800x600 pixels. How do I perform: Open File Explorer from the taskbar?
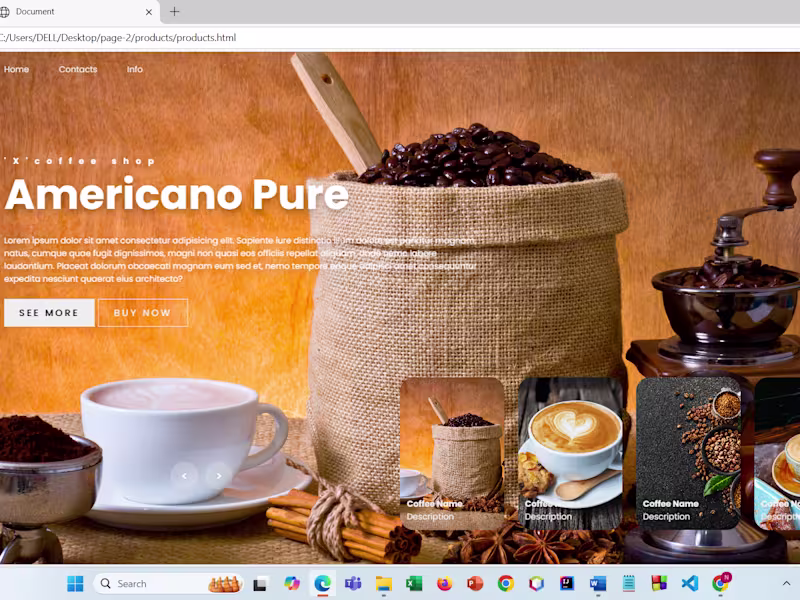click(x=384, y=583)
